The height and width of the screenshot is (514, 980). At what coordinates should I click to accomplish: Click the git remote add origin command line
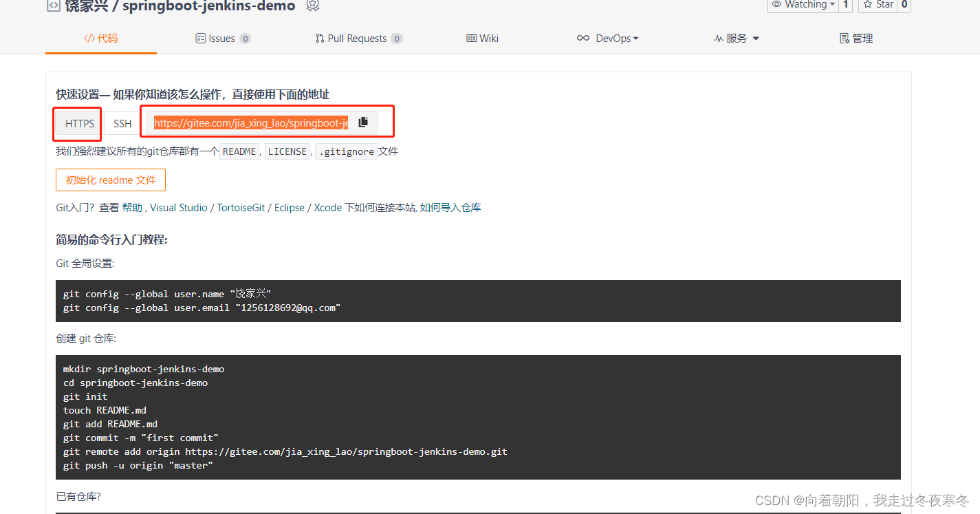click(x=285, y=451)
